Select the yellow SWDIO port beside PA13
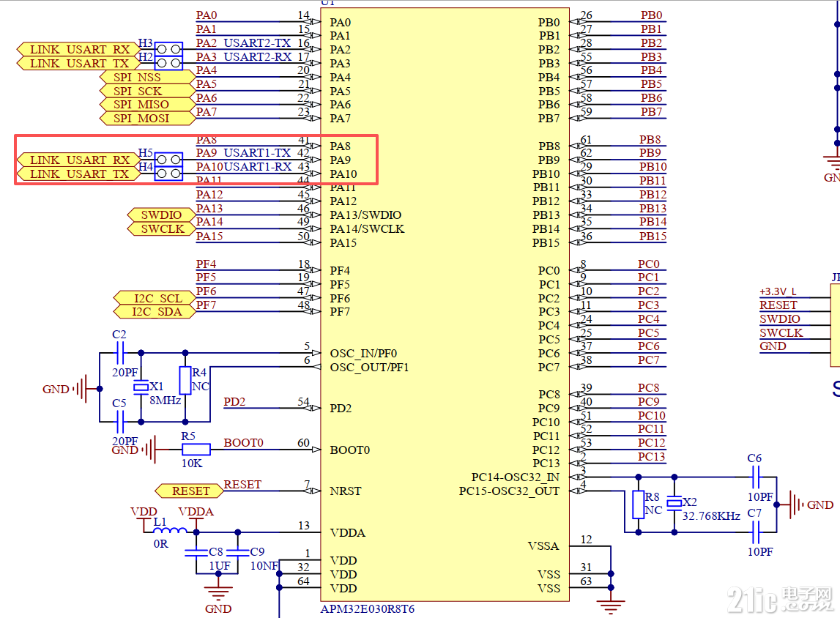This screenshot has width=840, height=618. (161, 215)
